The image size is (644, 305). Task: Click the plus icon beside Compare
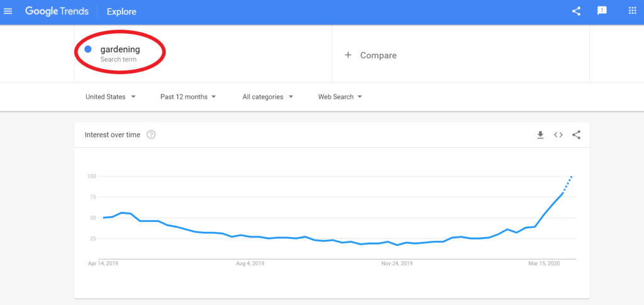tap(348, 55)
